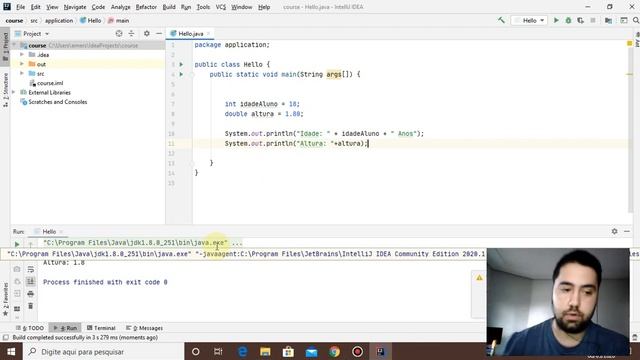Open the Analyze menu

(120, 7)
